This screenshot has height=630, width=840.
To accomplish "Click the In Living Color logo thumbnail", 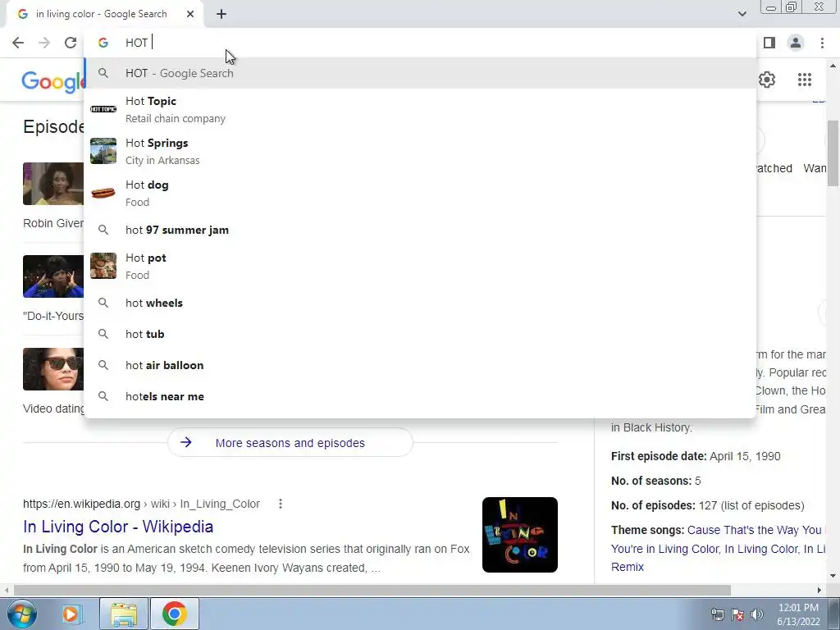I will [519, 535].
